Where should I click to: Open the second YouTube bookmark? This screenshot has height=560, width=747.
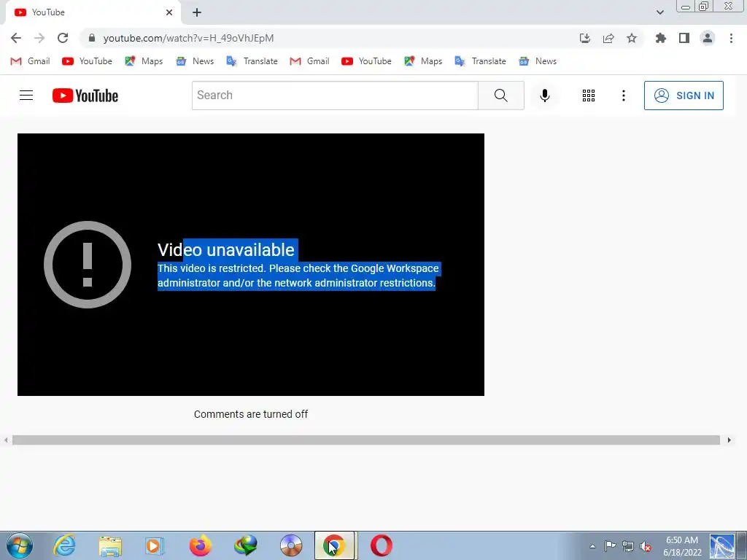[366, 61]
